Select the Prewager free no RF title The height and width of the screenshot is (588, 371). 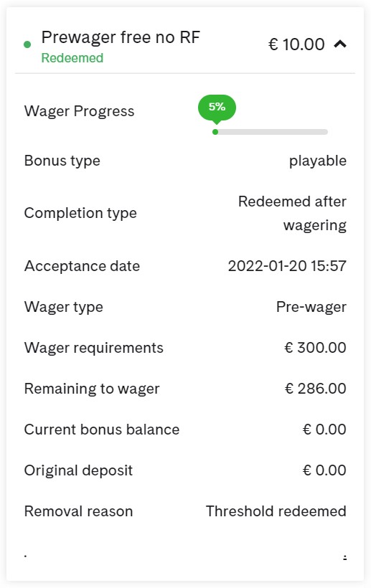click(121, 37)
